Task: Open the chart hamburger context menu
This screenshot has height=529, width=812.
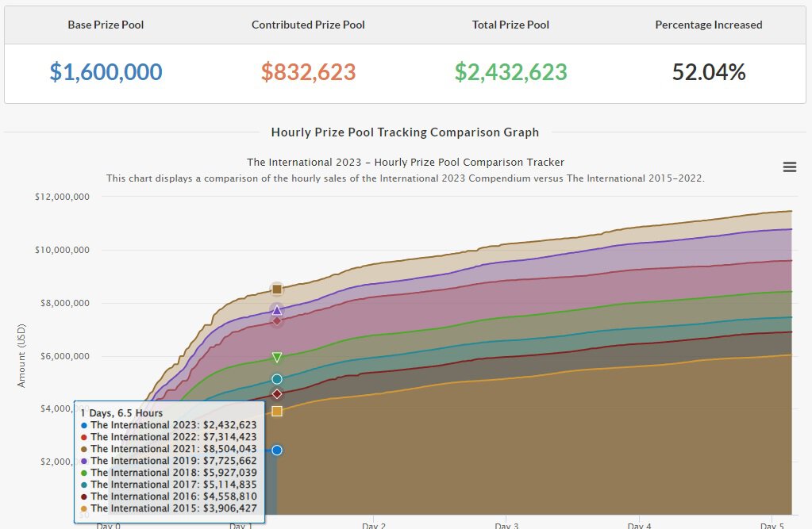Action: point(789,167)
